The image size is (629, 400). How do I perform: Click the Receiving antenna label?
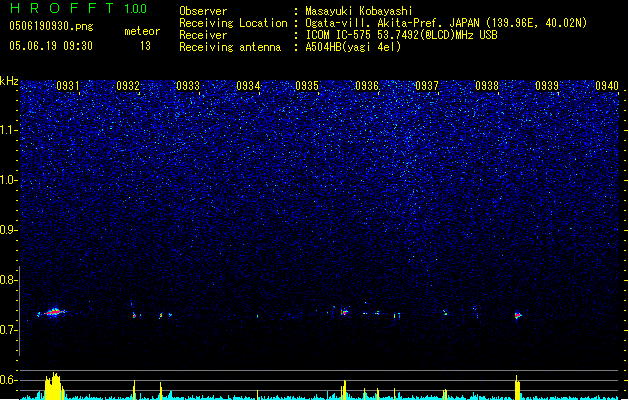tap(230, 47)
